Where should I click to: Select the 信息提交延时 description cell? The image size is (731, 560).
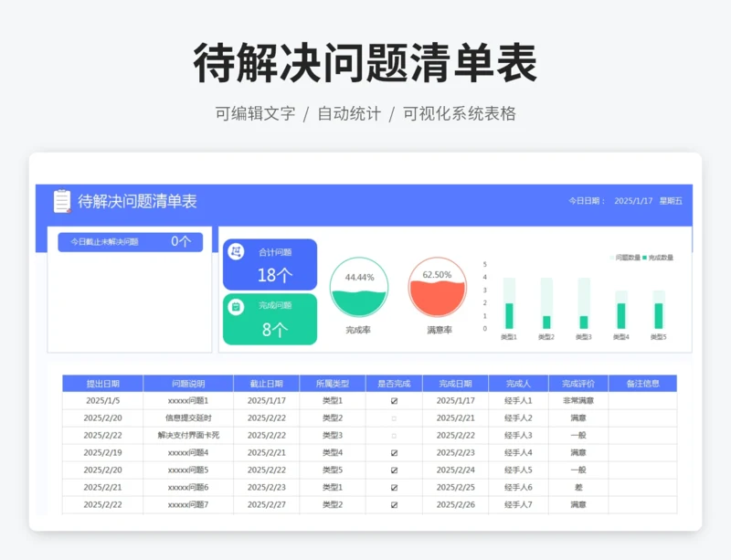tap(188, 418)
